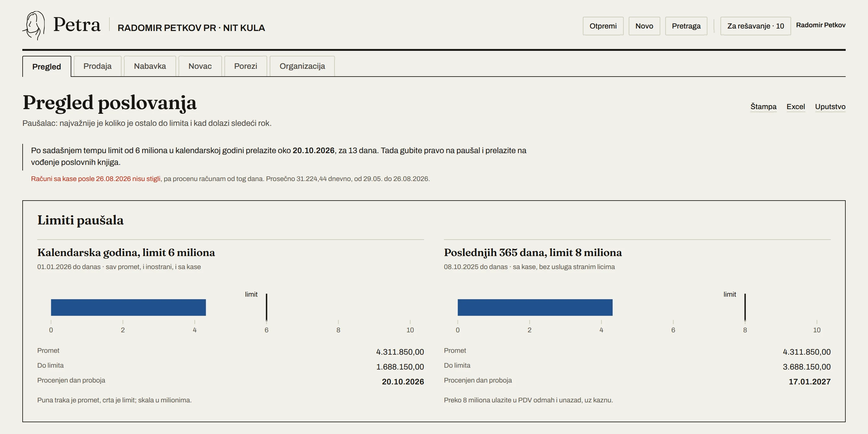Click the Štampa print link
868x434 pixels.
pos(763,107)
